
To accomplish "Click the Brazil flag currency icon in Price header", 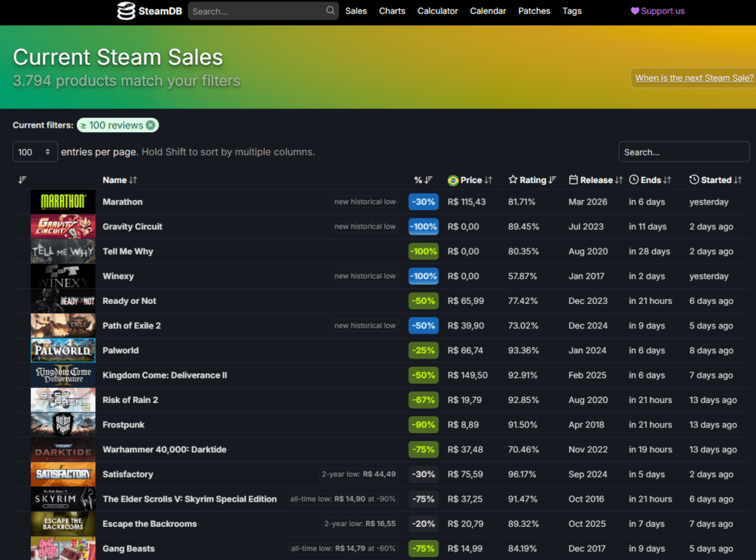I will (x=453, y=180).
